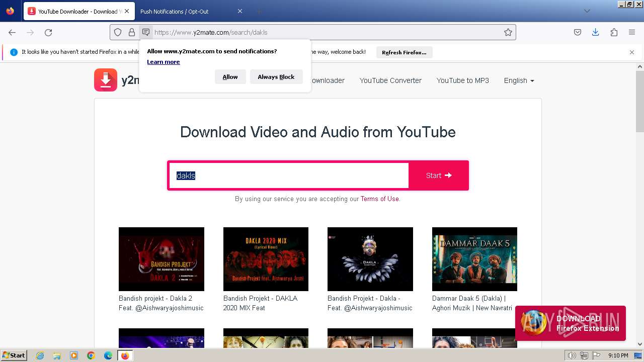Open the Bandish Projekt Dakla feather thumbnail

click(x=370, y=259)
